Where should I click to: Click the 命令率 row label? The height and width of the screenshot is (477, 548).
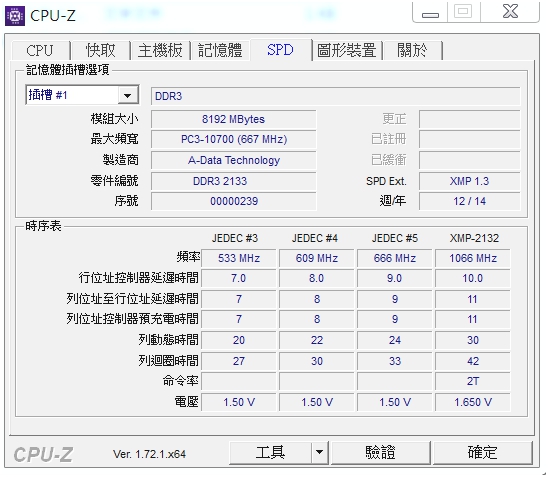pyautogui.click(x=180, y=381)
